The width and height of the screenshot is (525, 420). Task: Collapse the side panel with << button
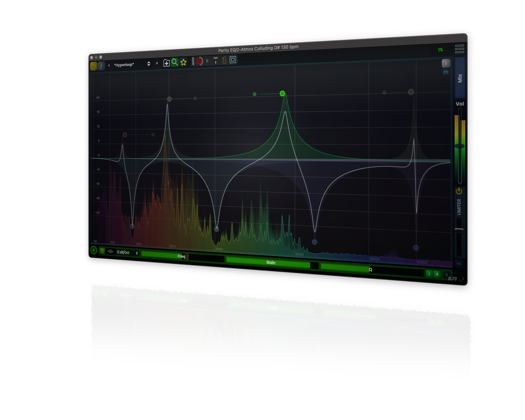tap(459, 264)
